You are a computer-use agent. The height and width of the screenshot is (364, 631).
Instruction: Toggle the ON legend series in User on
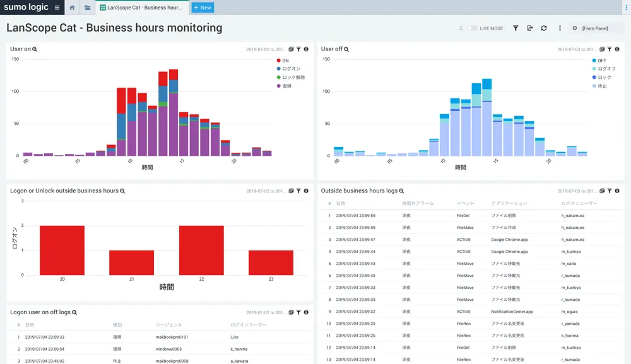[x=283, y=61]
